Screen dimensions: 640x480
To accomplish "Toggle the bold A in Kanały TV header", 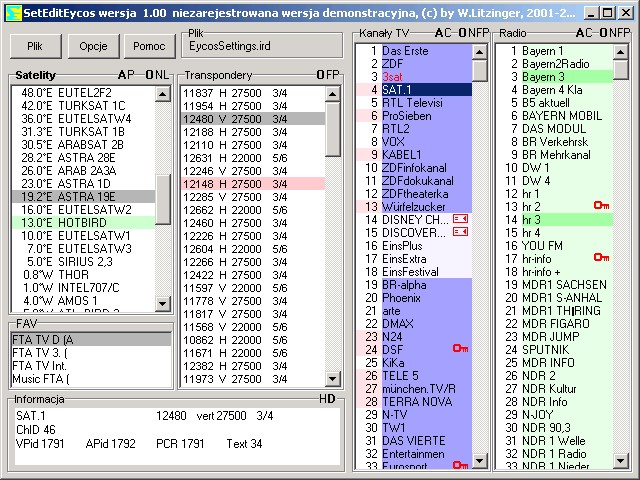I will (441, 33).
